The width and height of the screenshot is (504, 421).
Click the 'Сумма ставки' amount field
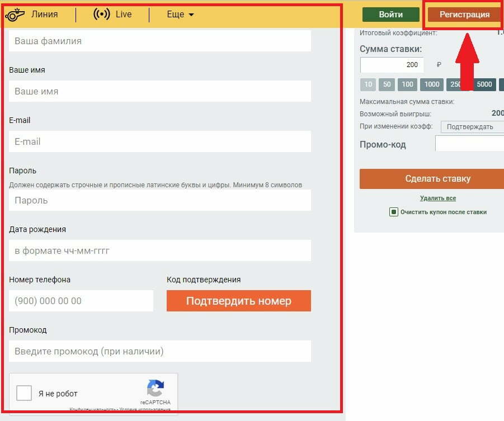tap(392, 65)
